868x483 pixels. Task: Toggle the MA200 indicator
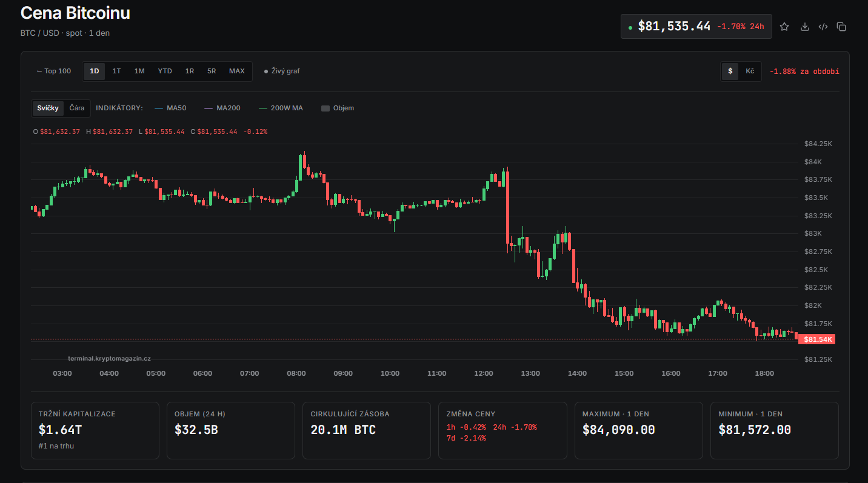point(222,108)
